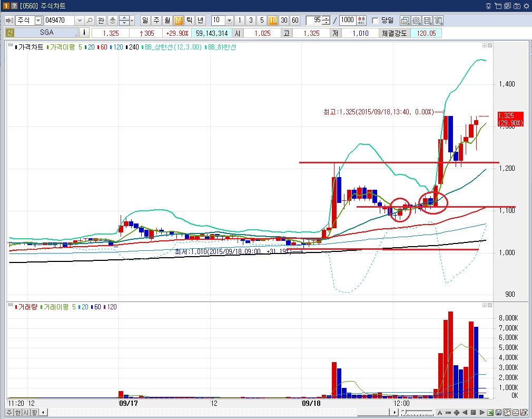Open chart settings gear icon in toolbar
Image resolution: width=532 pixels, height=419 pixels.
coord(416,21)
